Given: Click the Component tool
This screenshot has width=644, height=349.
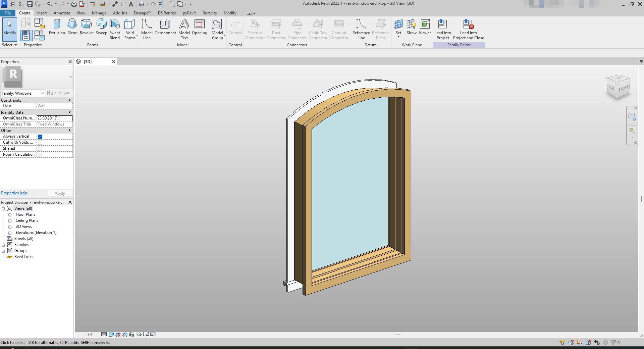Looking at the screenshot, I should point(165,27).
